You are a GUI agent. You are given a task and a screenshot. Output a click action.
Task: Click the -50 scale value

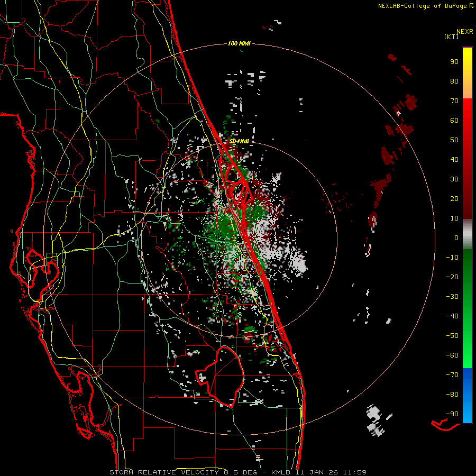click(x=452, y=336)
